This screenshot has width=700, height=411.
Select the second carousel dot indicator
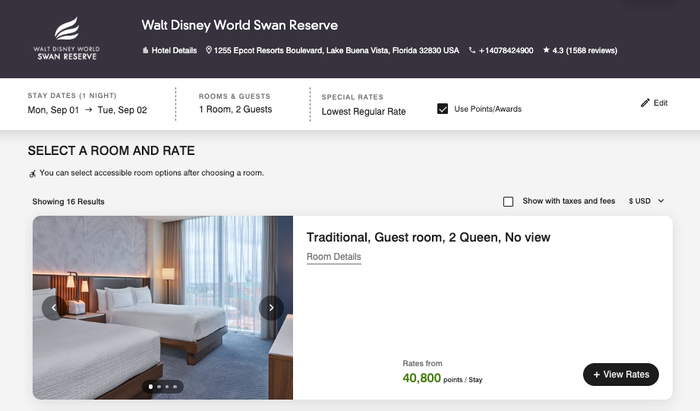(x=159, y=386)
